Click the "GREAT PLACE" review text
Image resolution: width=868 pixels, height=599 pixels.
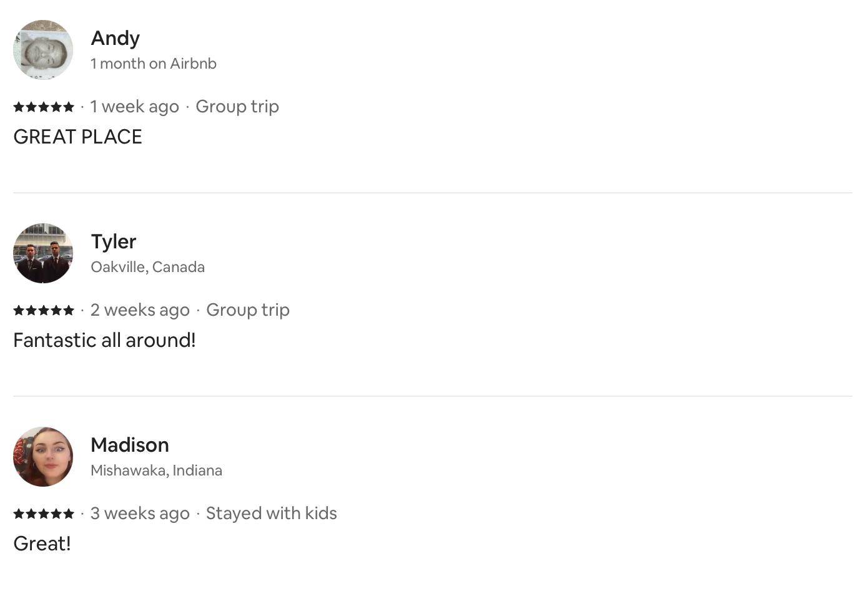click(x=78, y=137)
